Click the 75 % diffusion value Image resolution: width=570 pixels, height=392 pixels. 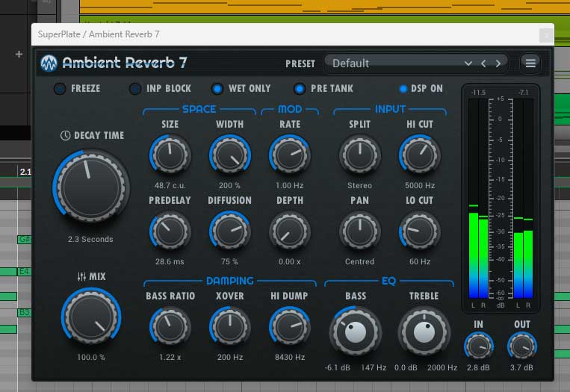point(229,261)
